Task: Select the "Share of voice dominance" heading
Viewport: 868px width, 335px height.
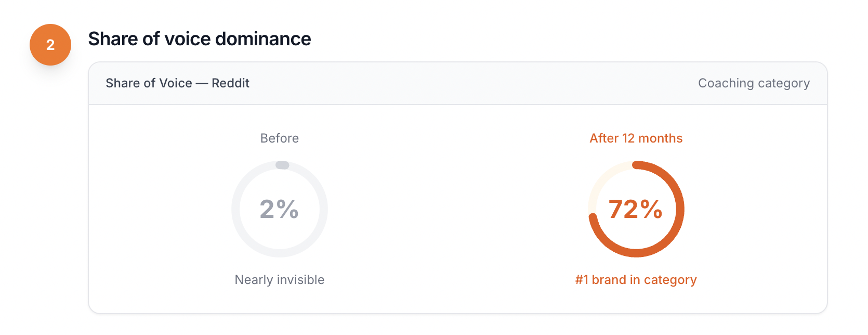Action: [x=200, y=39]
